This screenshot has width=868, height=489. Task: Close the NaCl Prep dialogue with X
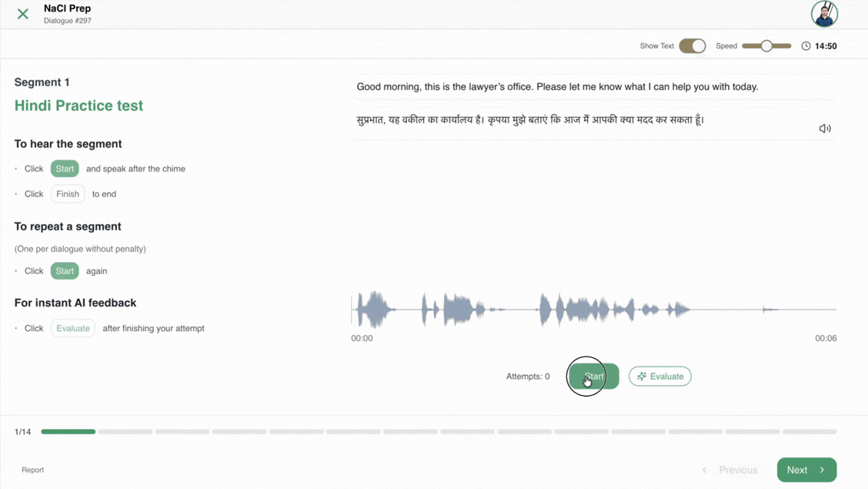[x=23, y=14]
